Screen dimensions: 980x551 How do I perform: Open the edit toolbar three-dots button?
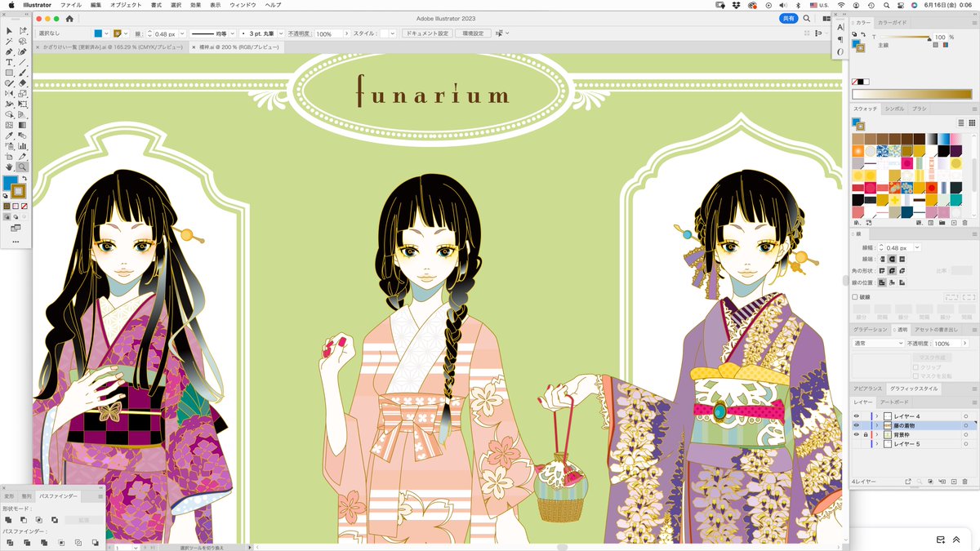tap(16, 242)
